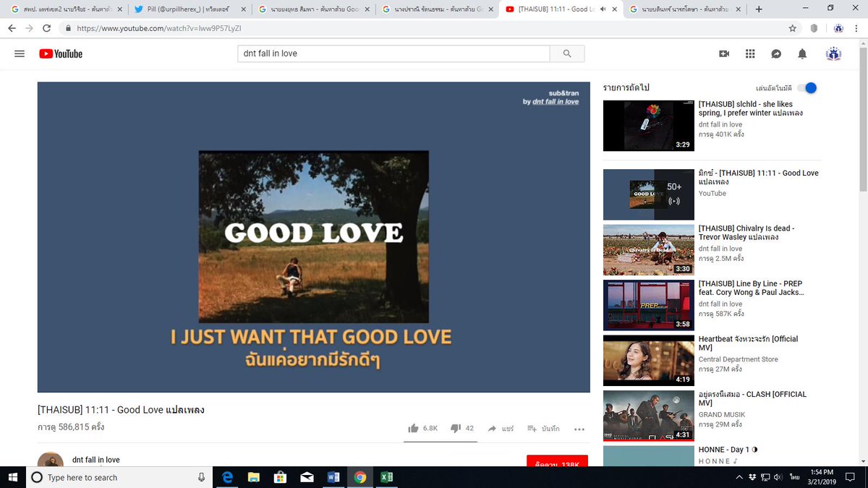Click the Chivalry Is dead thumbnail

649,250
